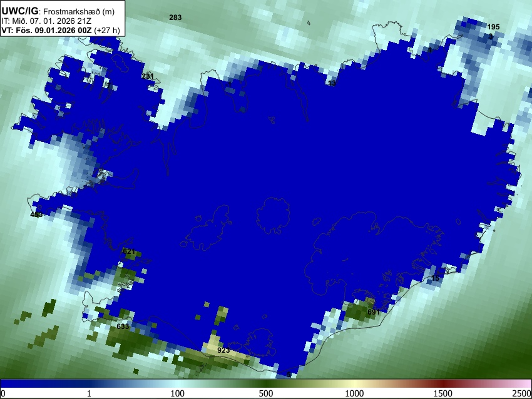This screenshot has height=399, width=532.
Task: Click the map value label '15'
Action: [x=436, y=278]
